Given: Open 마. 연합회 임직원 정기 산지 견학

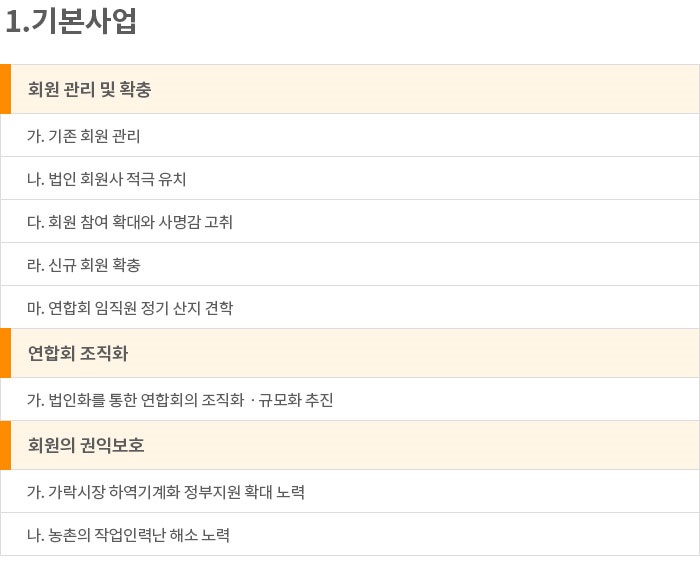Looking at the screenshot, I should (x=350, y=308).
